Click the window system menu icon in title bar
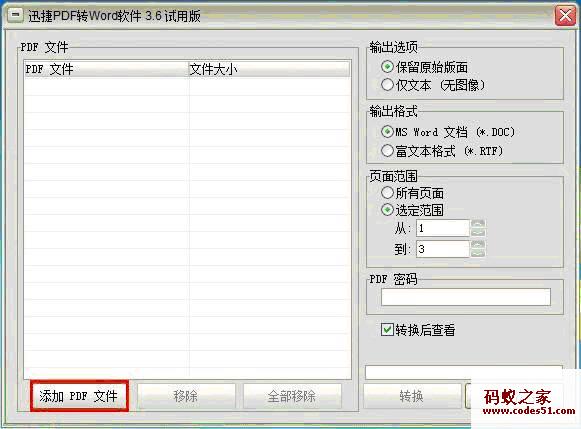 coord(15,16)
